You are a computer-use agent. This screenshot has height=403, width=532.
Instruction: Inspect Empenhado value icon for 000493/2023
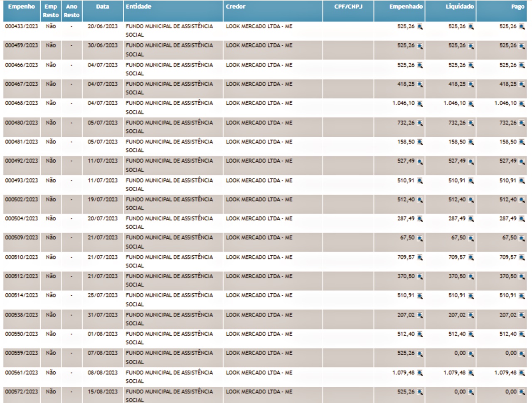coord(420,181)
